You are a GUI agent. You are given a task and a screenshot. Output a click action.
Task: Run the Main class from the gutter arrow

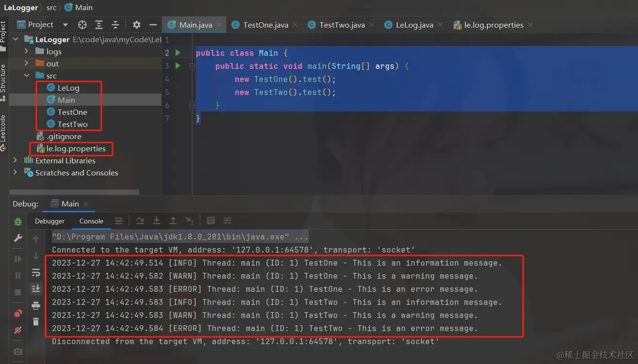(178, 53)
